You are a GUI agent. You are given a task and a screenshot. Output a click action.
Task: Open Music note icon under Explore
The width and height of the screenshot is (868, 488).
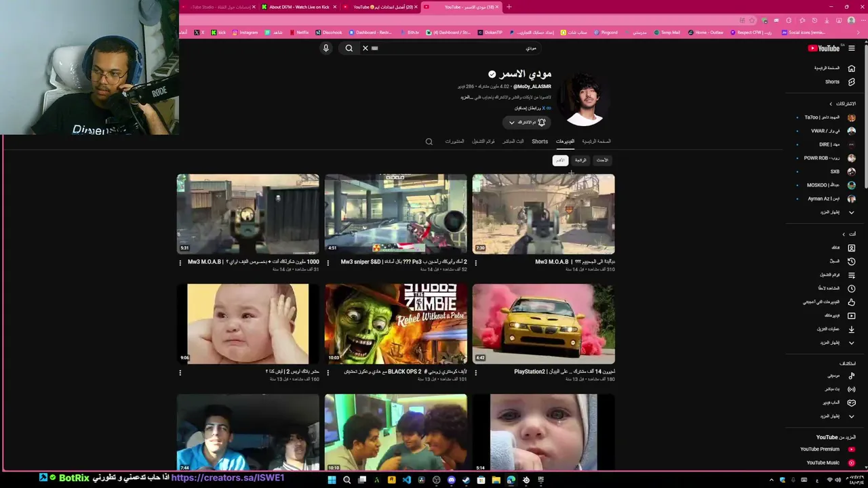(851, 375)
